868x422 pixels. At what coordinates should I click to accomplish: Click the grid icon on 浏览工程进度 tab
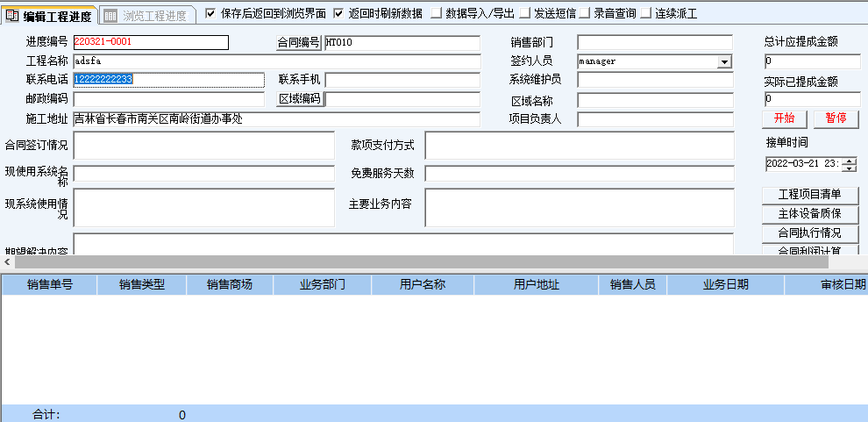[x=110, y=15]
